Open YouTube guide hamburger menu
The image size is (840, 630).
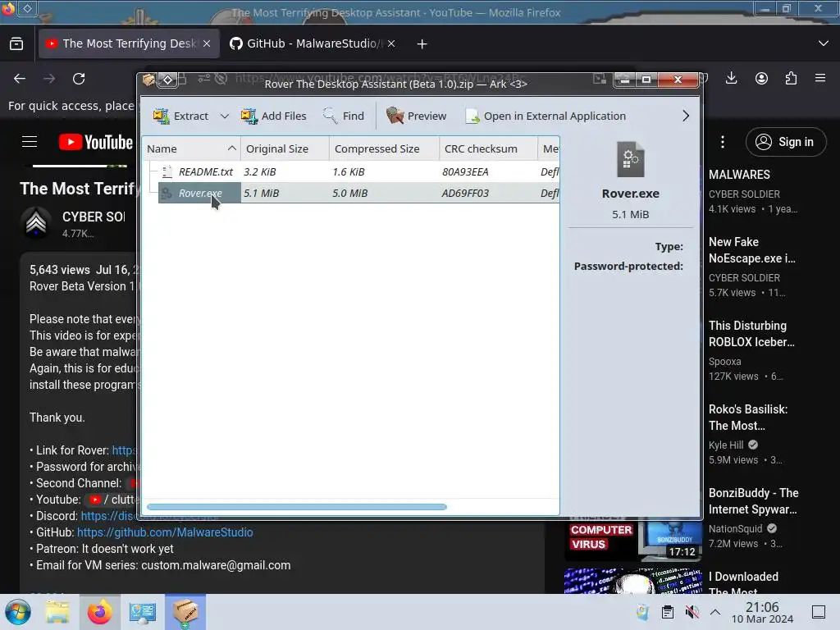tap(30, 142)
